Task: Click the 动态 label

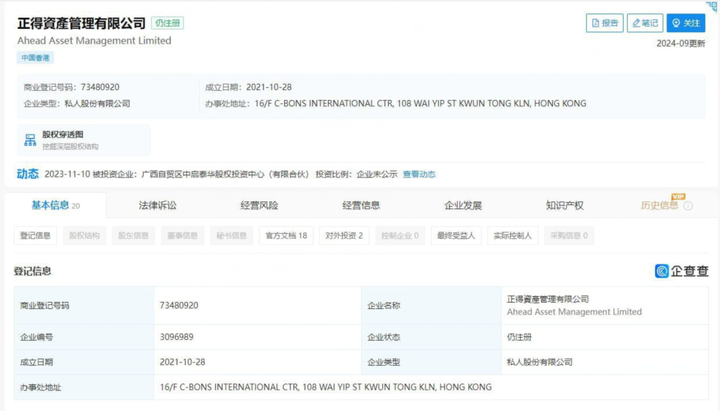Action: point(28,174)
